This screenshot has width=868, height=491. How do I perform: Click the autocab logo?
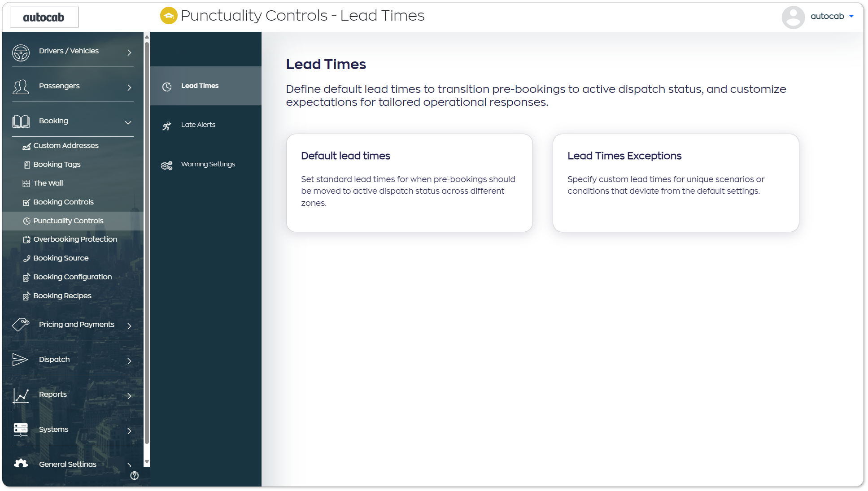[44, 17]
